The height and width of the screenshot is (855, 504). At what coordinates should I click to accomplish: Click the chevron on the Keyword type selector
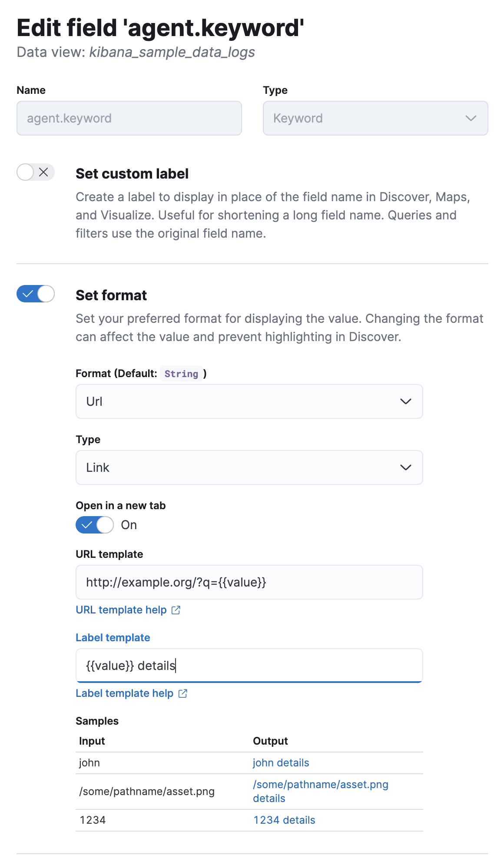(x=471, y=118)
